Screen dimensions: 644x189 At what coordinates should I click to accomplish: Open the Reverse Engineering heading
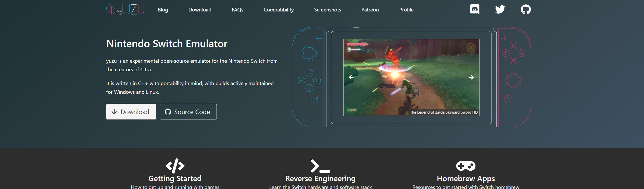coord(320,178)
